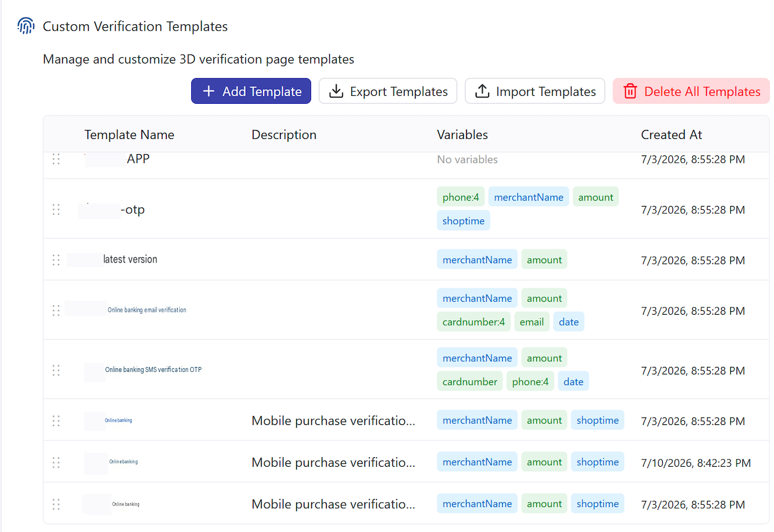This screenshot has height=532, width=774.
Task: Click the Created At timestamp in the APP row
Action: 693,160
